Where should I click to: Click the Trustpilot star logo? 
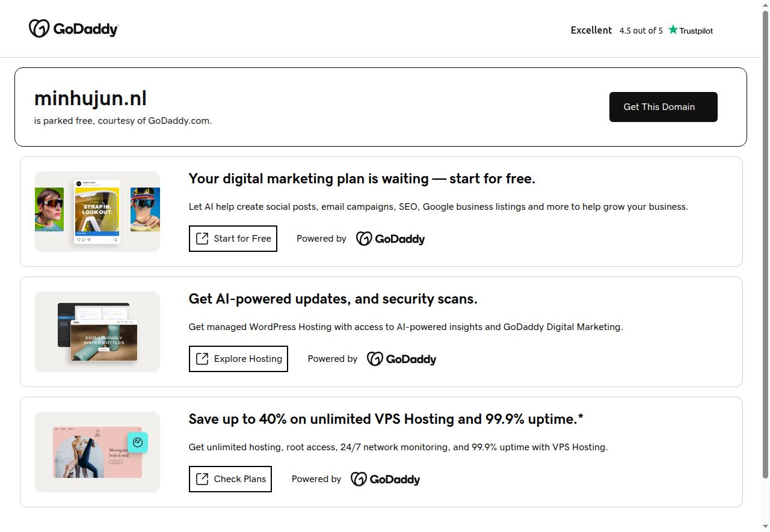[x=690, y=30]
